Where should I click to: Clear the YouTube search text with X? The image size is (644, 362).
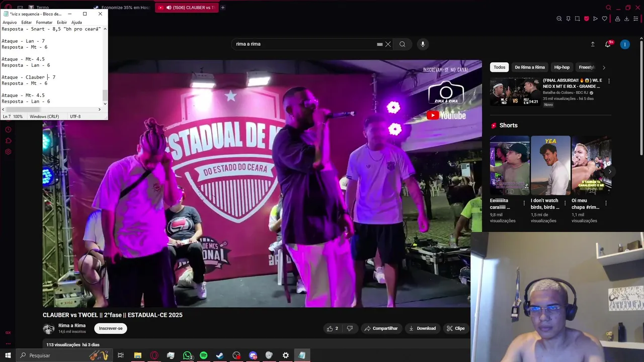388,44
